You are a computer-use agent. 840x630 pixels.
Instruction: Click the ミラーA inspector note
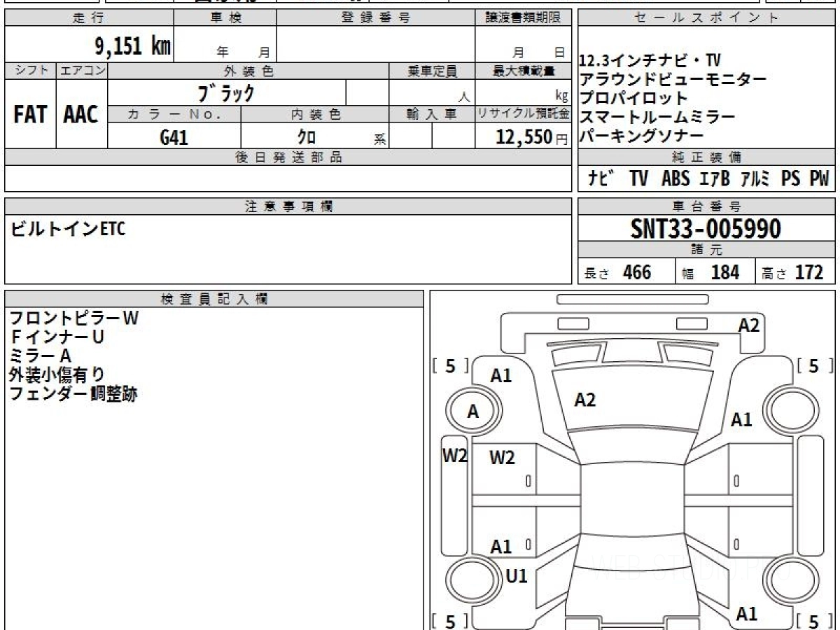(x=41, y=356)
